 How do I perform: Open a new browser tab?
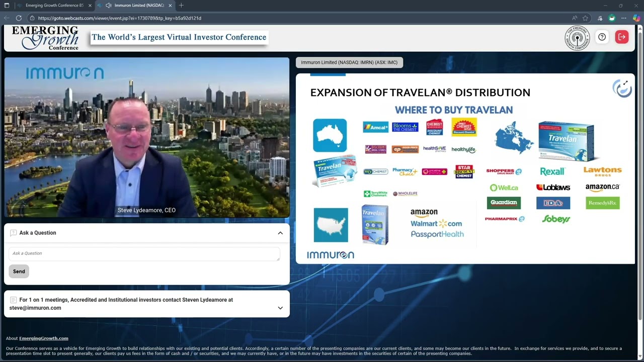click(181, 6)
